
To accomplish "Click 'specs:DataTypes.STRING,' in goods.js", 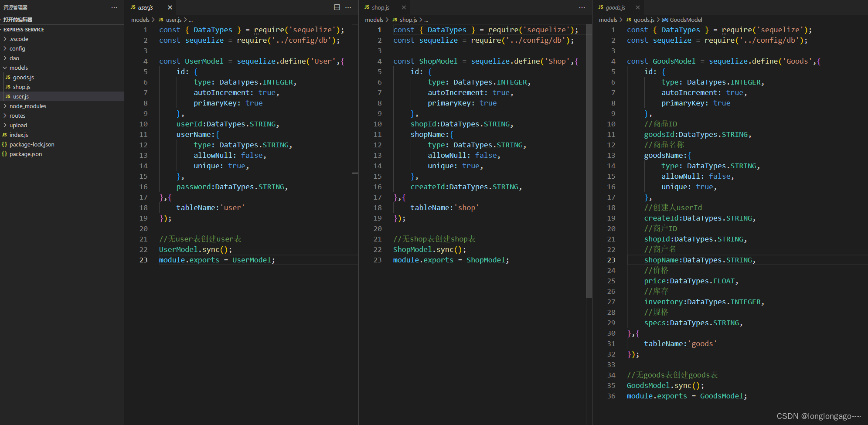I will pos(694,323).
